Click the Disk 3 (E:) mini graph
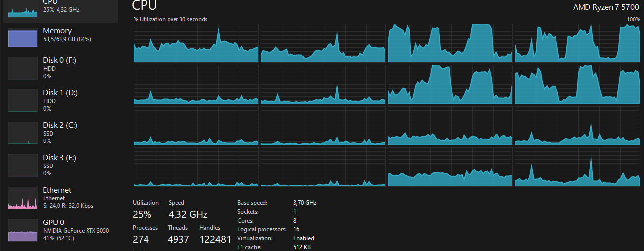644x251 pixels. (23, 165)
